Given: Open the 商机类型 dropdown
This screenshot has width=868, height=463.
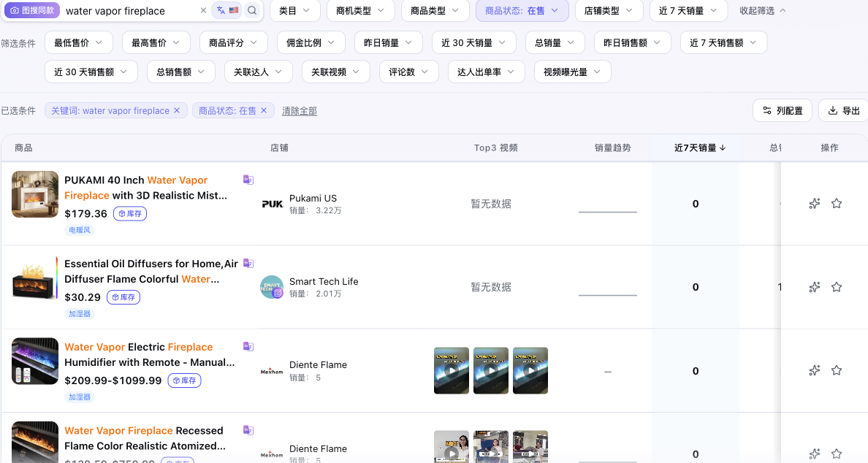Looking at the screenshot, I should point(360,10).
